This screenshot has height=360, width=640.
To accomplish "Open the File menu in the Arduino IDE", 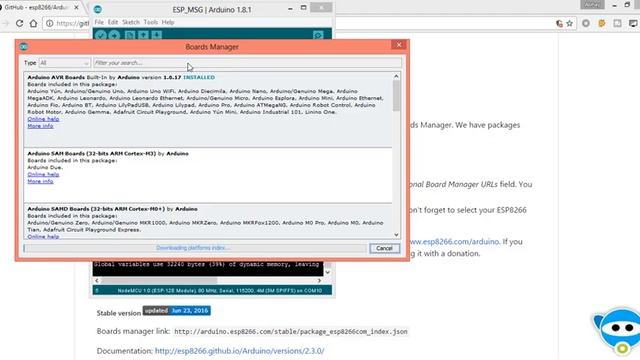I will point(99,22).
